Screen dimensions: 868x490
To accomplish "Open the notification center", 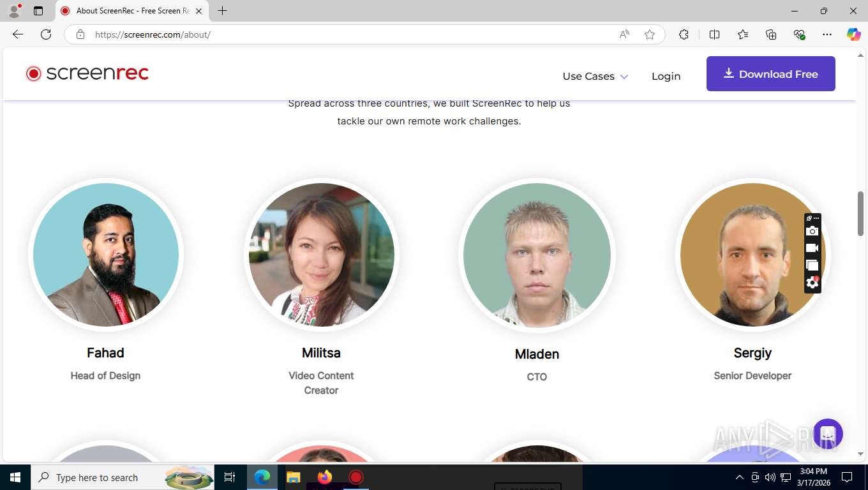I will 847,477.
